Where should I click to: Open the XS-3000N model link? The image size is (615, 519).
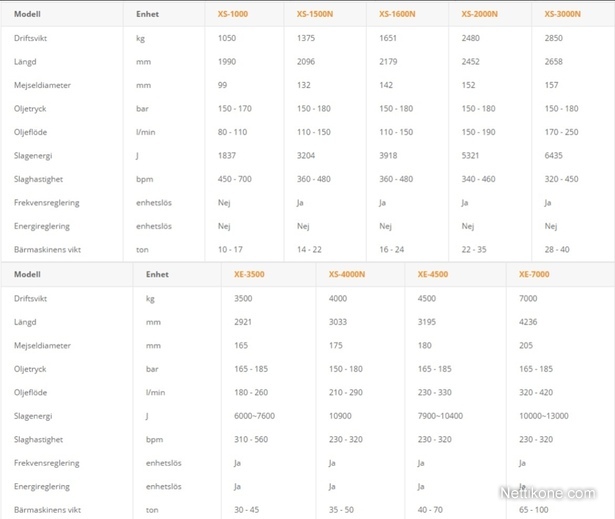[562, 14]
